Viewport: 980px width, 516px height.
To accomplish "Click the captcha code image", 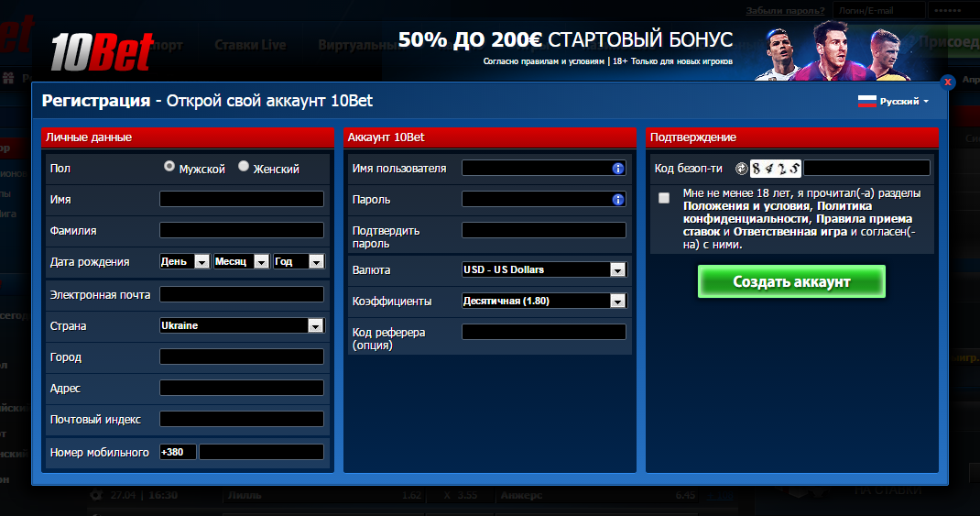I will (776, 169).
